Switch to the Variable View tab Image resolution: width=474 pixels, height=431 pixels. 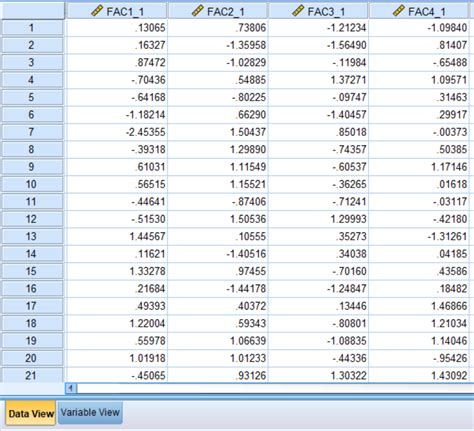point(90,413)
